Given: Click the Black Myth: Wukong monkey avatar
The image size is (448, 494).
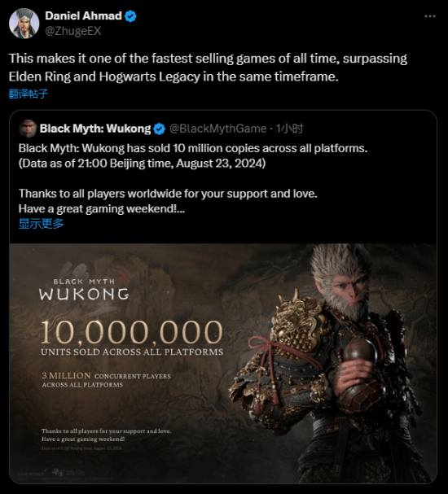Looking at the screenshot, I should (x=28, y=129).
